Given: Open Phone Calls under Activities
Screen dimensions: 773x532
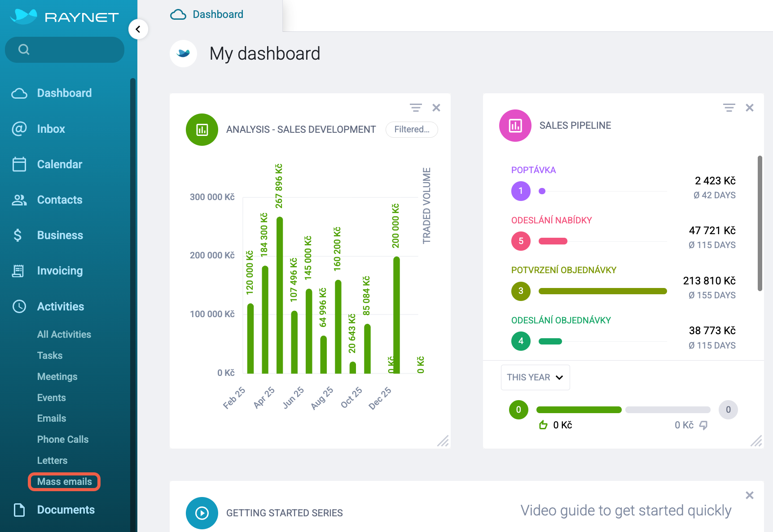Looking at the screenshot, I should (x=63, y=440).
